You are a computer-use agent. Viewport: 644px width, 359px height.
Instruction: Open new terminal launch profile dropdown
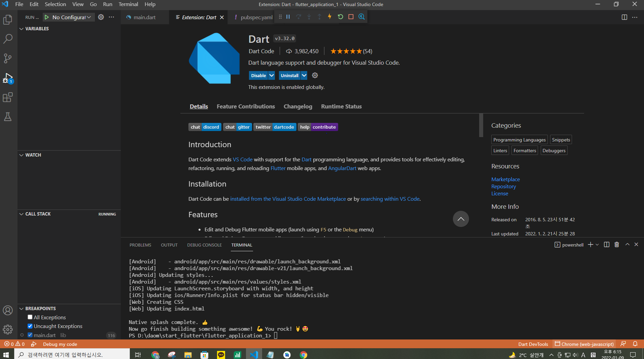597,245
